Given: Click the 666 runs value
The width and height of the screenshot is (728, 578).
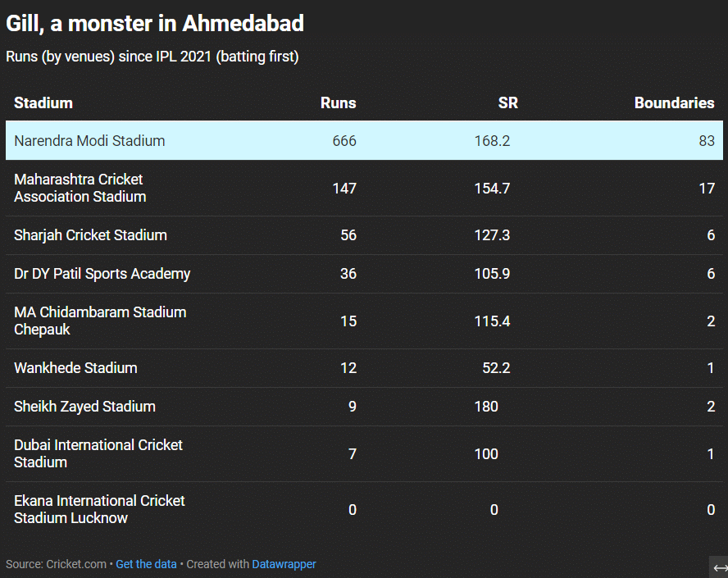Looking at the screenshot, I should 344,141.
